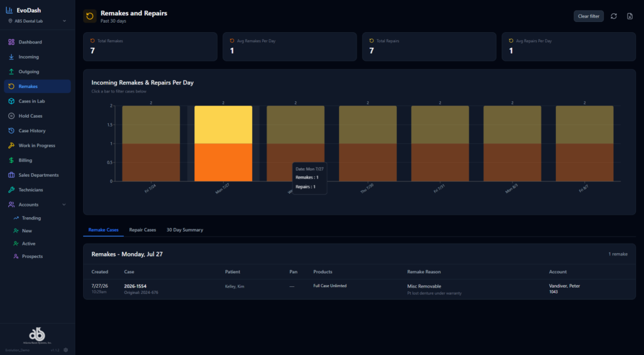
Task: Click the refresh icon in top header
Action: click(x=614, y=16)
